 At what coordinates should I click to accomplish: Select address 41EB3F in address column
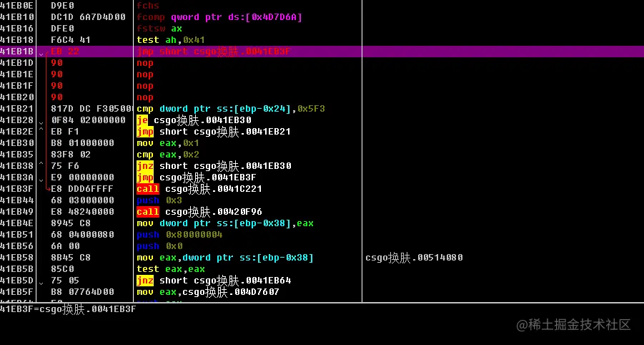tap(17, 189)
